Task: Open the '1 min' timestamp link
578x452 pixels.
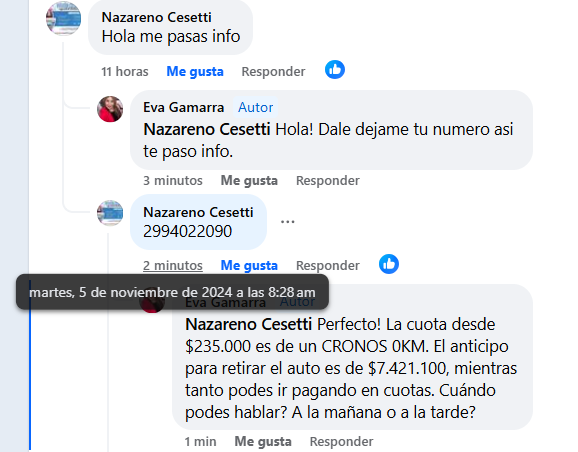Action: [201, 441]
